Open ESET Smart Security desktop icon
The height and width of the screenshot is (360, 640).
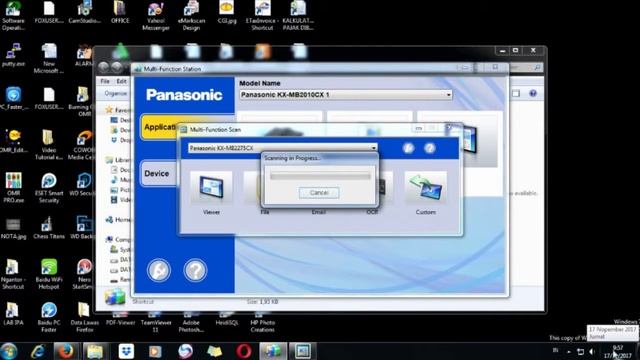(49, 188)
